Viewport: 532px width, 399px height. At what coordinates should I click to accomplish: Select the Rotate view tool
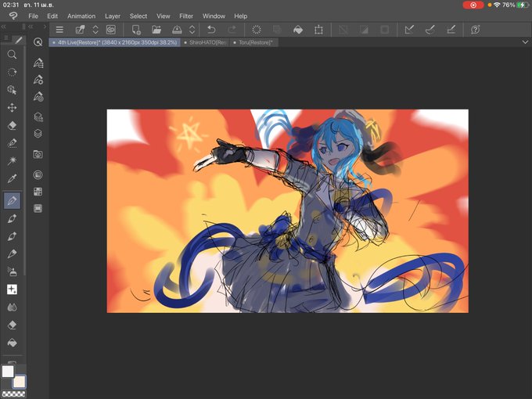pyautogui.click(x=12, y=72)
